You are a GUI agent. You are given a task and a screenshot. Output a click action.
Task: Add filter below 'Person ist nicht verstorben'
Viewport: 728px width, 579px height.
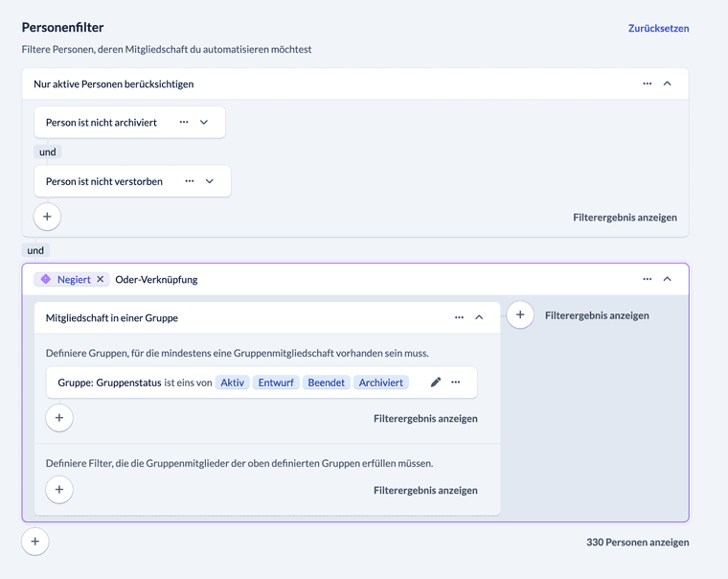click(x=47, y=217)
